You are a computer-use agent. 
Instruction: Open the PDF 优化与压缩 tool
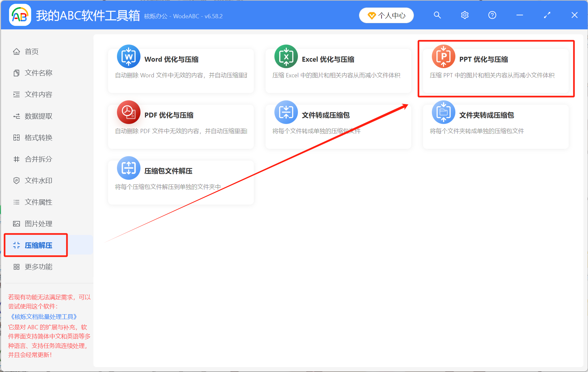point(181,126)
